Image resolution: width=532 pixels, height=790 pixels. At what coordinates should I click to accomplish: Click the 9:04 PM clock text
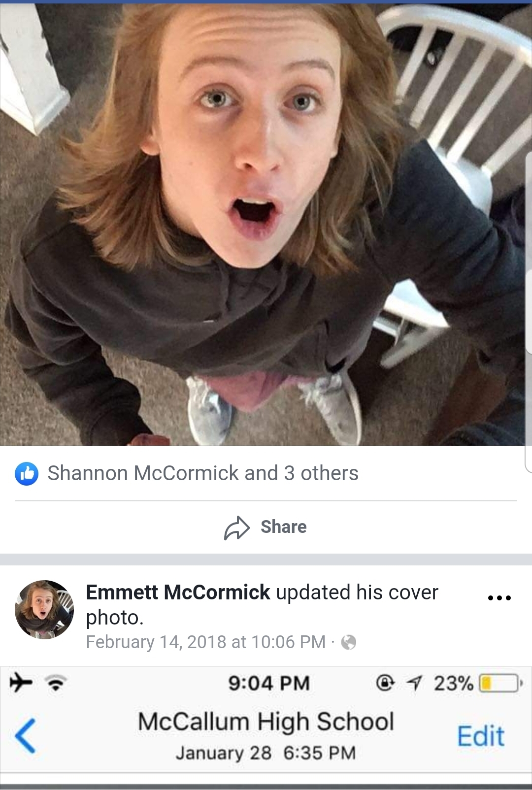[269, 683]
